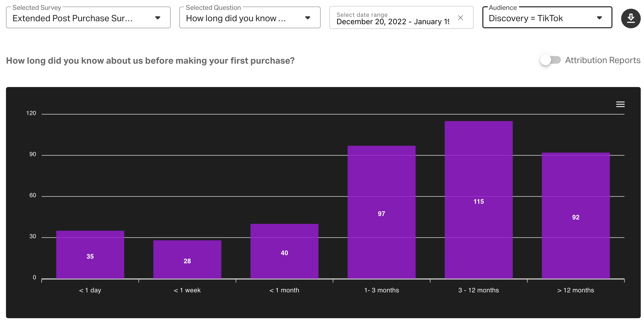Click the 30 y-axis value

[x=33, y=236]
